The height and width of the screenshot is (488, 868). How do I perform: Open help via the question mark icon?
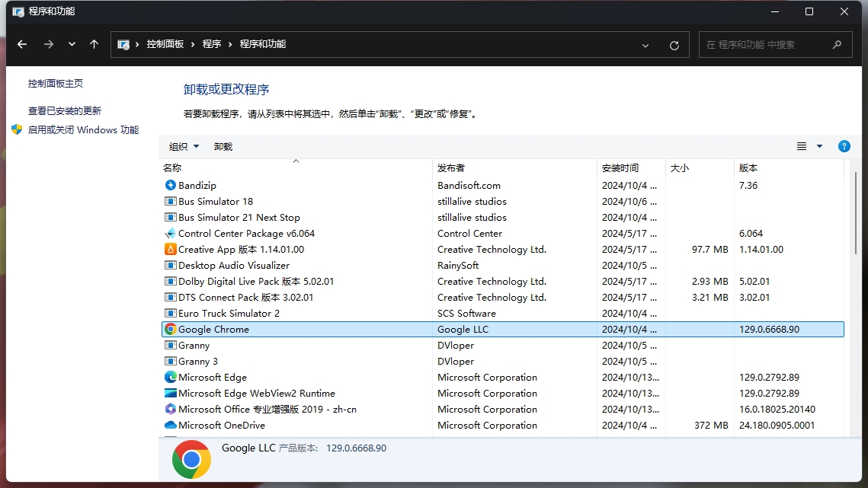click(844, 146)
